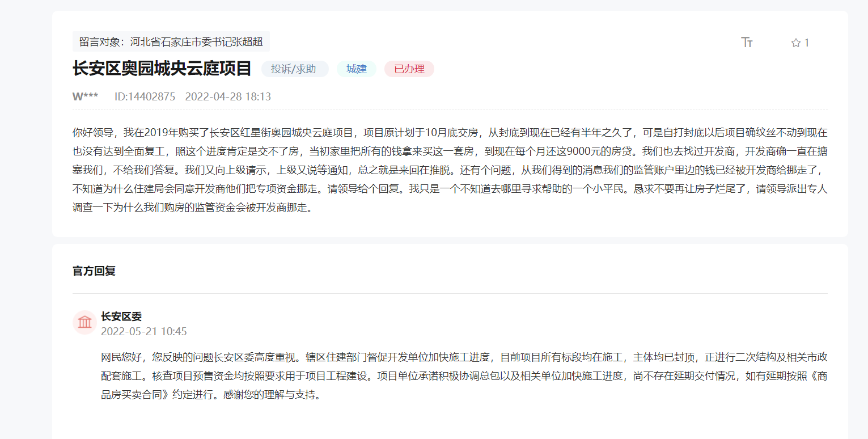Click the username W***
Screen dimensions: 868x439
tap(84, 96)
